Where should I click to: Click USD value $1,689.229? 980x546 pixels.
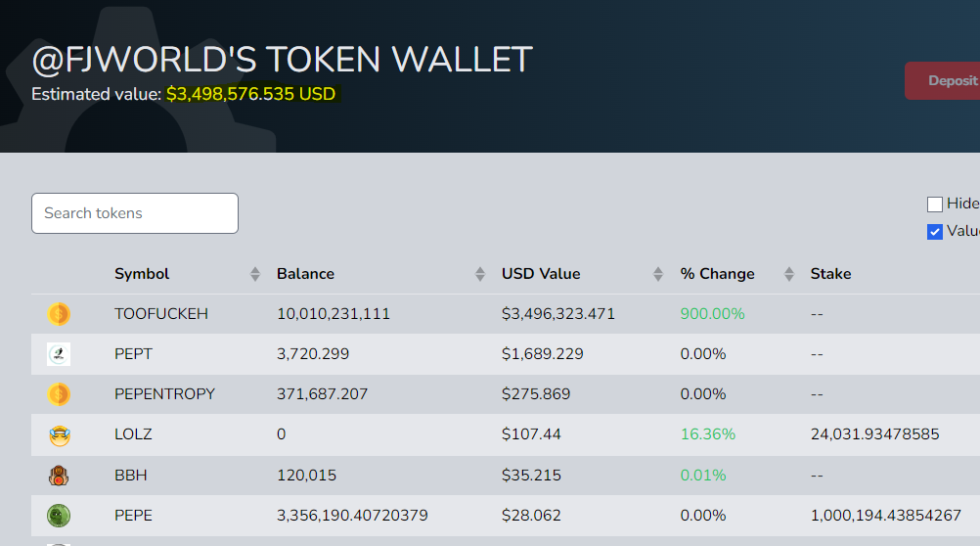543,354
